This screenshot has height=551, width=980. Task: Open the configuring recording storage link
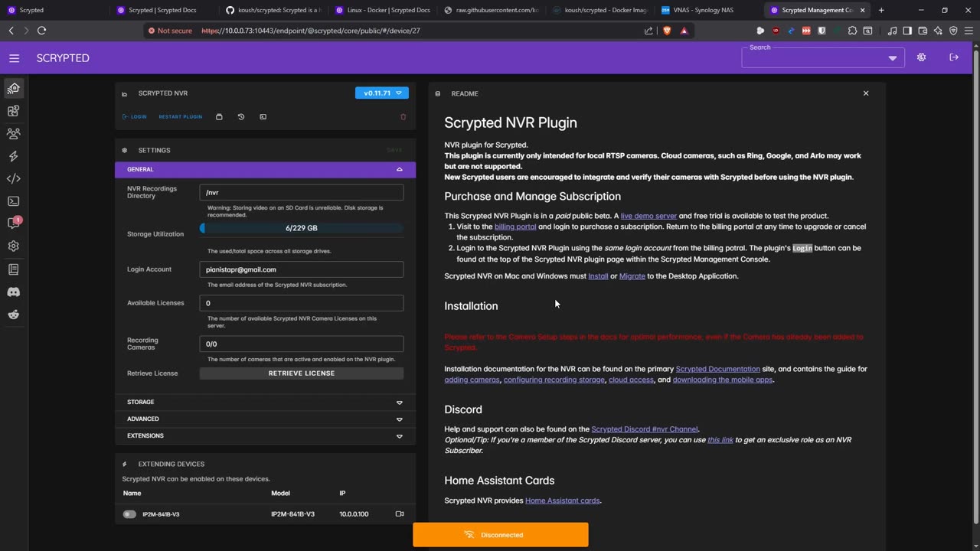click(x=554, y=380)
